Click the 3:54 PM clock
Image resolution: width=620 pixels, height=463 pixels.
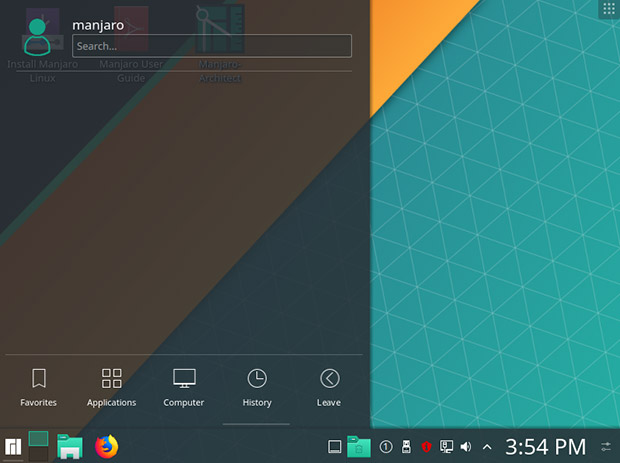coord(545,447)
